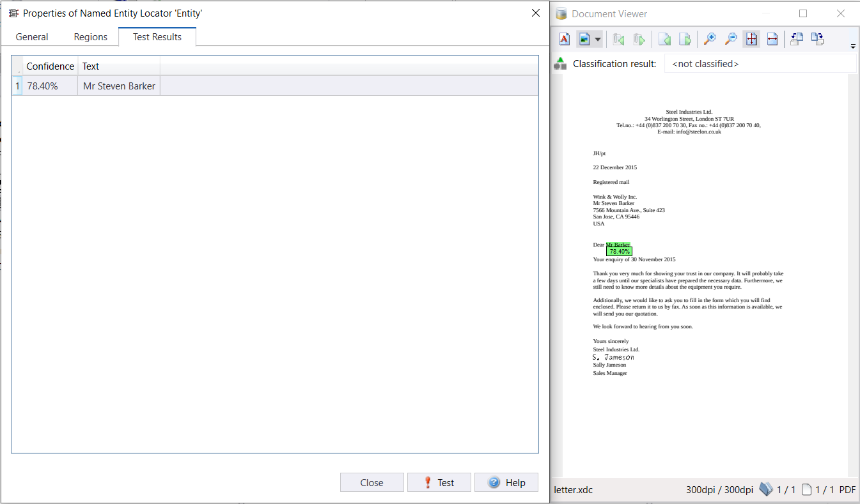Toggle fit whole page view
This screenshot has width=860, height=504.
pyautogui.click(x=751, y=40)
